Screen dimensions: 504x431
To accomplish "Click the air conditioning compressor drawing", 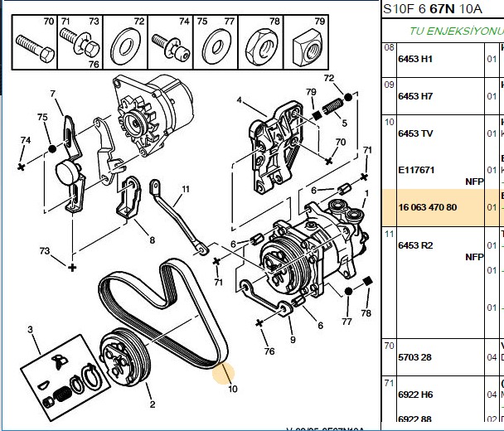I will 313,246.
